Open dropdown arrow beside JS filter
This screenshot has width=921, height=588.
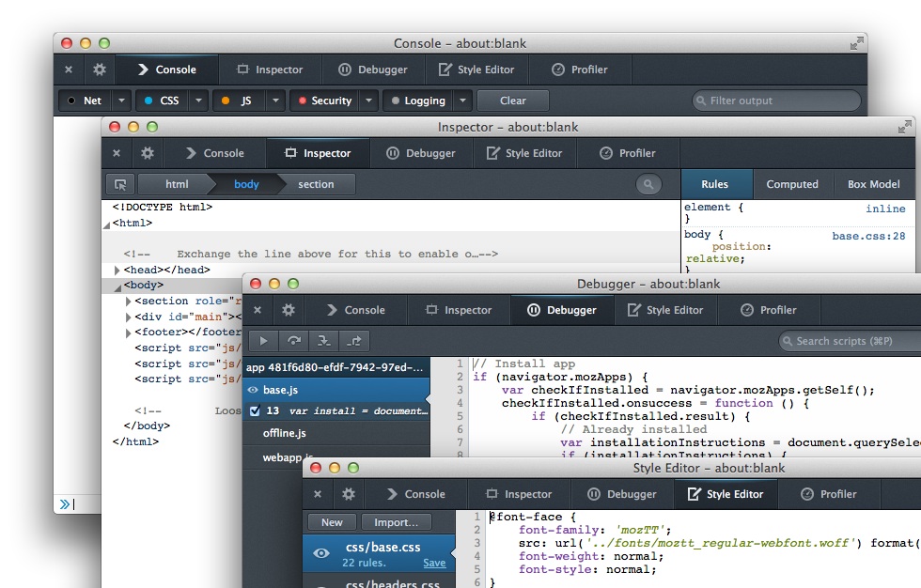[275, 101]
